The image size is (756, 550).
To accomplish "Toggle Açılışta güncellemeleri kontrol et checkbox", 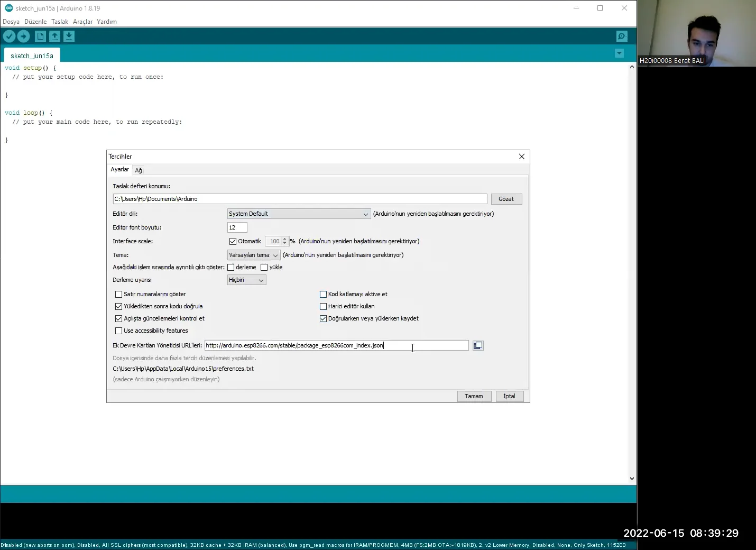I will click(x=118, y=318).
